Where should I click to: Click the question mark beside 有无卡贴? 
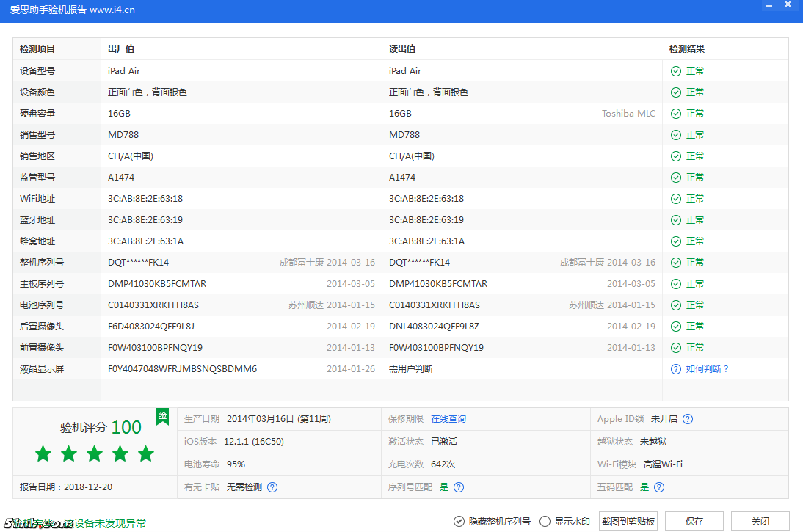[272, 487]
